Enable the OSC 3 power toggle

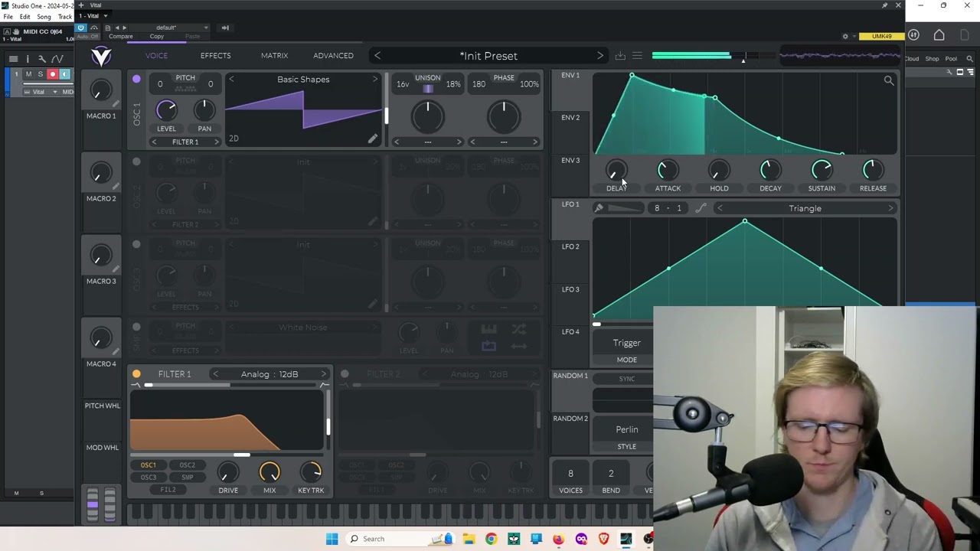click(x=136, y=244)
